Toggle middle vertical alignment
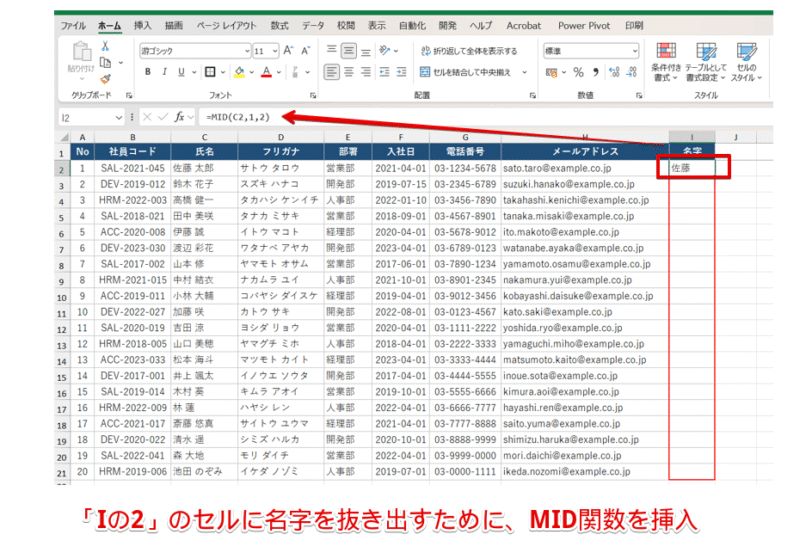This screenshot has height=559, width=812. coord(349,50)
